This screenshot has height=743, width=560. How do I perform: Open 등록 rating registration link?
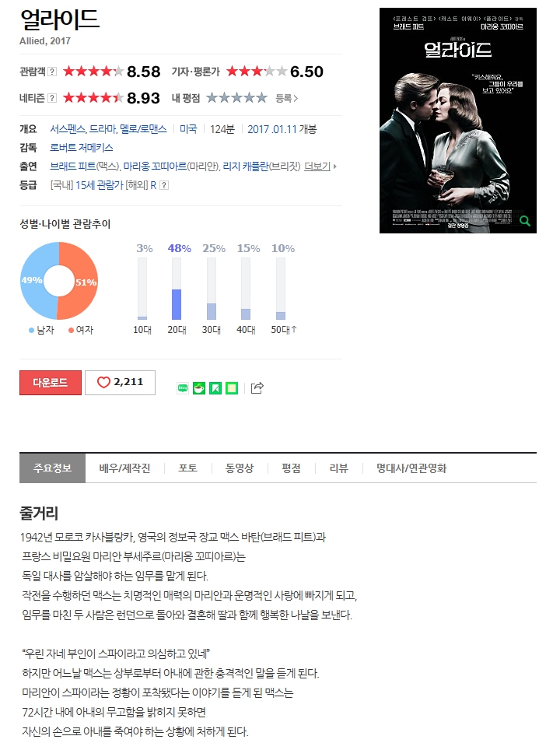[287, 98]
